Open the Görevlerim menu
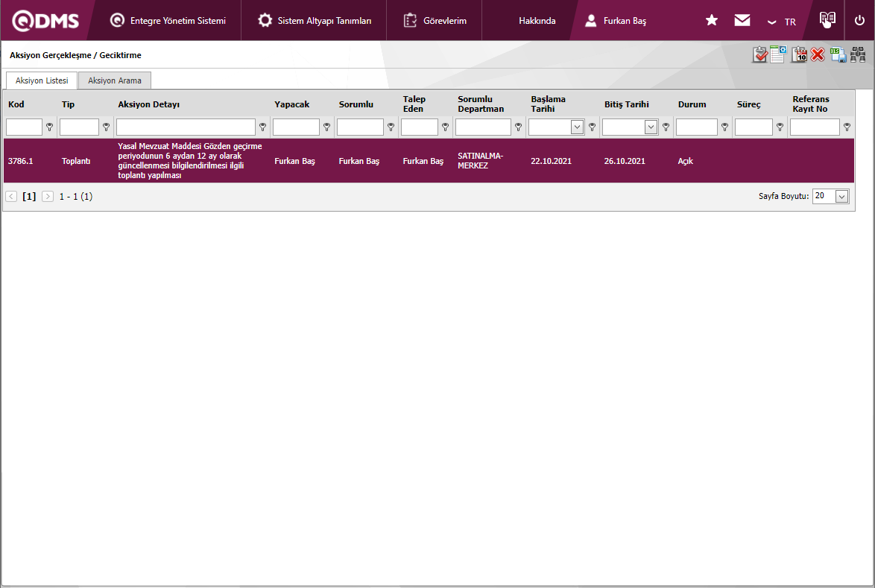 click(435, 21)
